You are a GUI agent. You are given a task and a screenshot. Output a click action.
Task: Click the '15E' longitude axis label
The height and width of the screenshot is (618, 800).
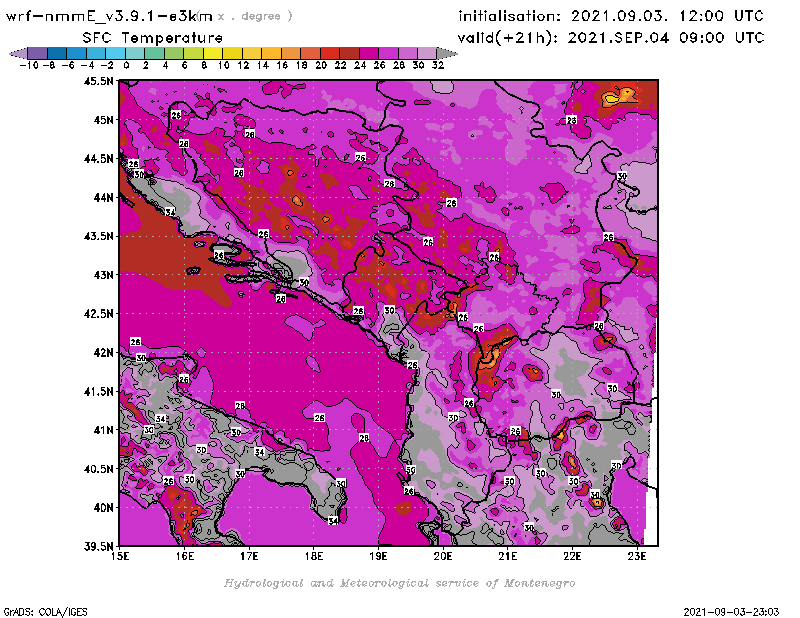tap(120, 556)
